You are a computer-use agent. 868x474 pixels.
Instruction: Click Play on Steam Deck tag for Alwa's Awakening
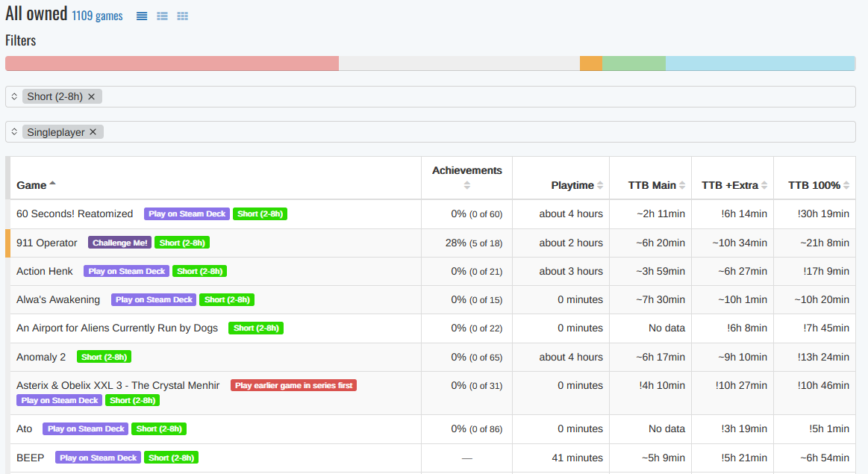click(154, 299)
